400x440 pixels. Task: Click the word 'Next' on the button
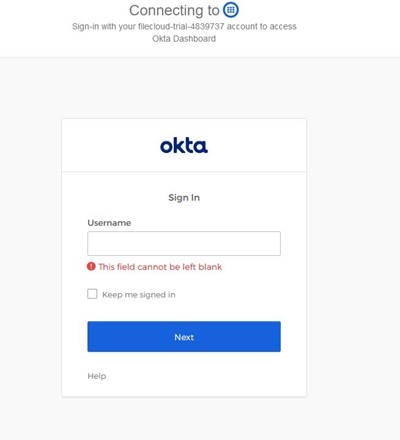pos(184,337)
